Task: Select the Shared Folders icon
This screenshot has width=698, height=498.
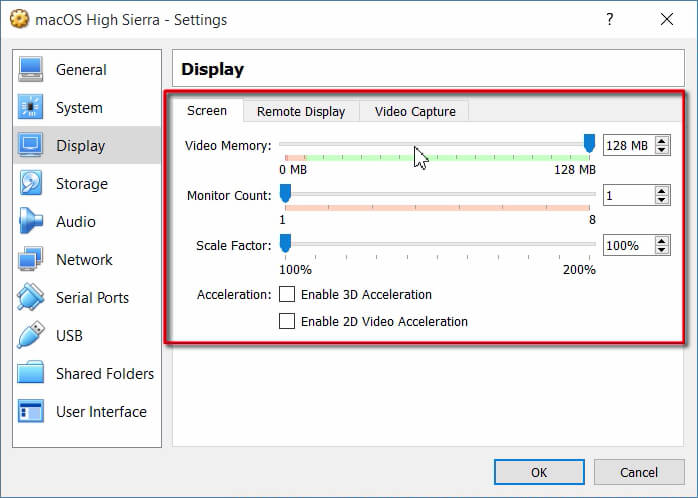Action: 31,374
